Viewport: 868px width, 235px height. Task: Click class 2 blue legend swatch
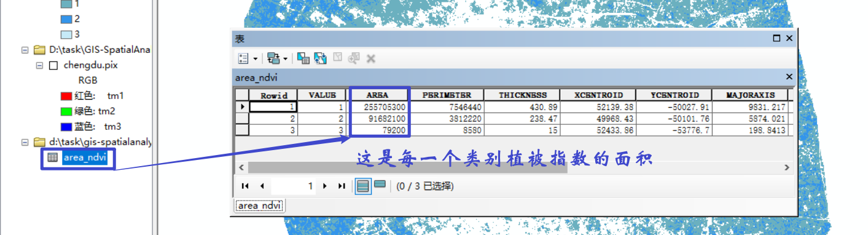pyautogui.click(x=66, y=19)
